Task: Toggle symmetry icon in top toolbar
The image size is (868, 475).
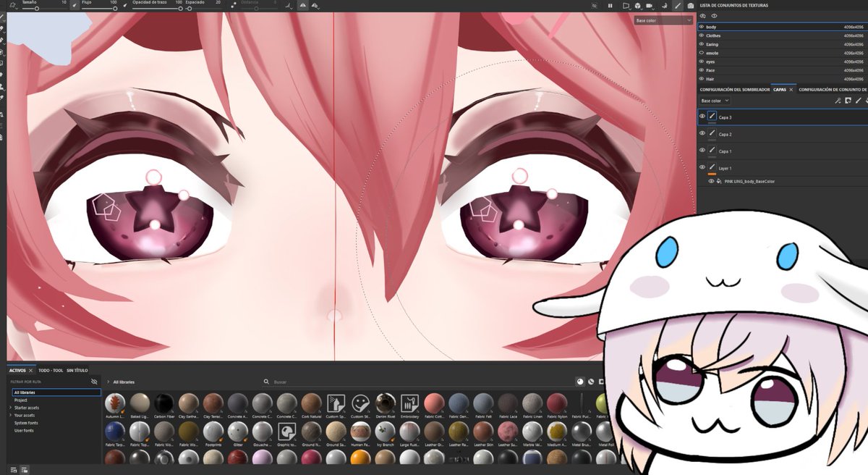Action: (x=303, y=5)
